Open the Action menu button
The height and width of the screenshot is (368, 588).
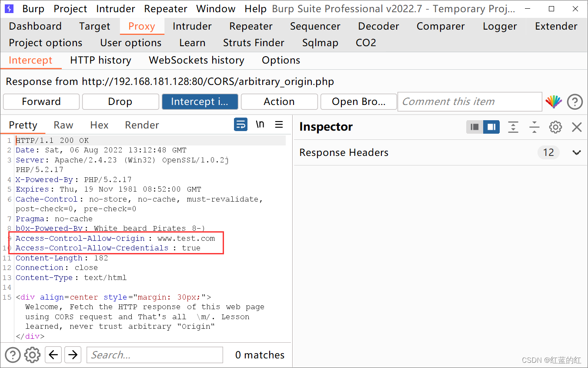pos(279,101)
